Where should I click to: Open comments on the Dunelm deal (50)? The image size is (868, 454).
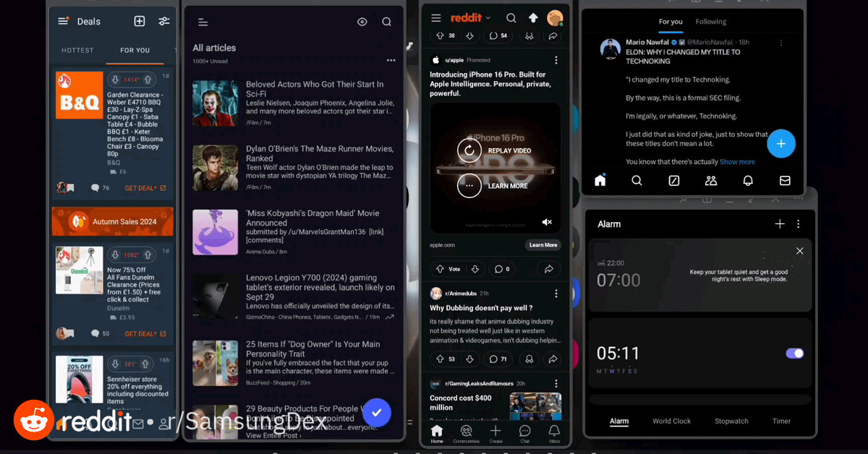click(x=100, y=334)
